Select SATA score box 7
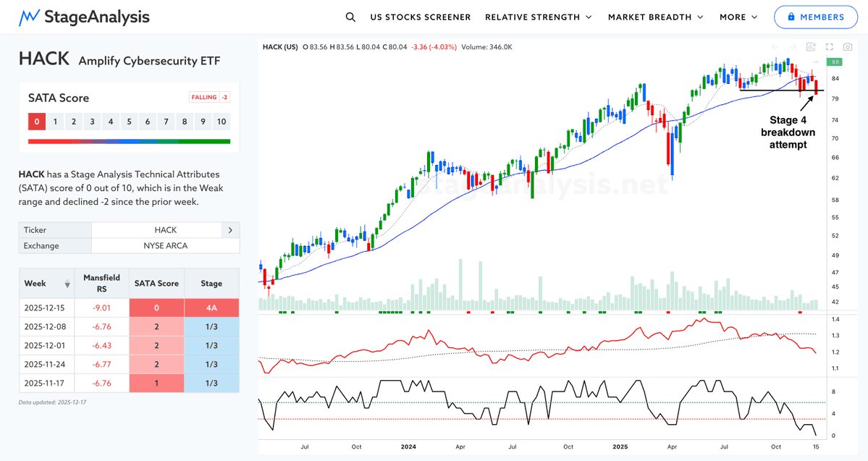 (x=166, y=122)
